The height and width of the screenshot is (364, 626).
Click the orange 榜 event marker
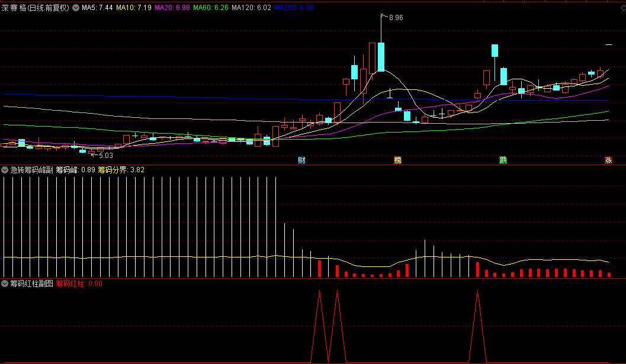[397, 160]
